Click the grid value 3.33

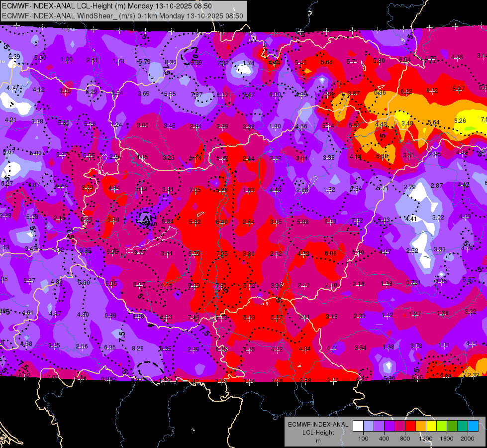(x=439, y=249)
